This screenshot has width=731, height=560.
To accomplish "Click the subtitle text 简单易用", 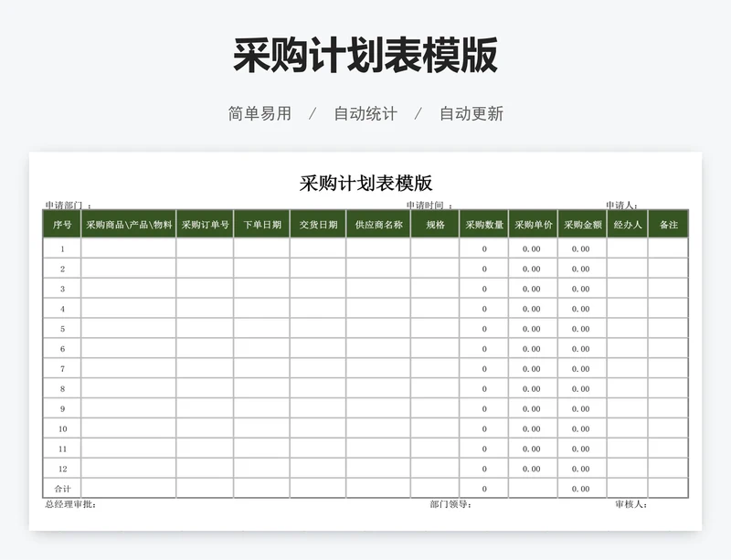I will pyautogui.click(x=260, y=114).
